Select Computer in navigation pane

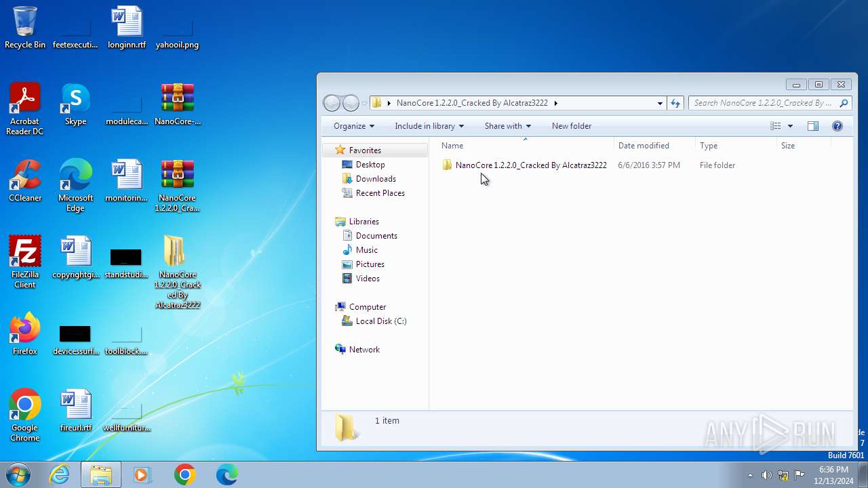367,307
